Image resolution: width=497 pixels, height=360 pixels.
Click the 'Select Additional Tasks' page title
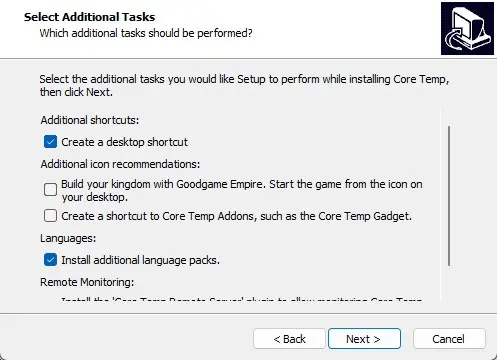[89, 17]
